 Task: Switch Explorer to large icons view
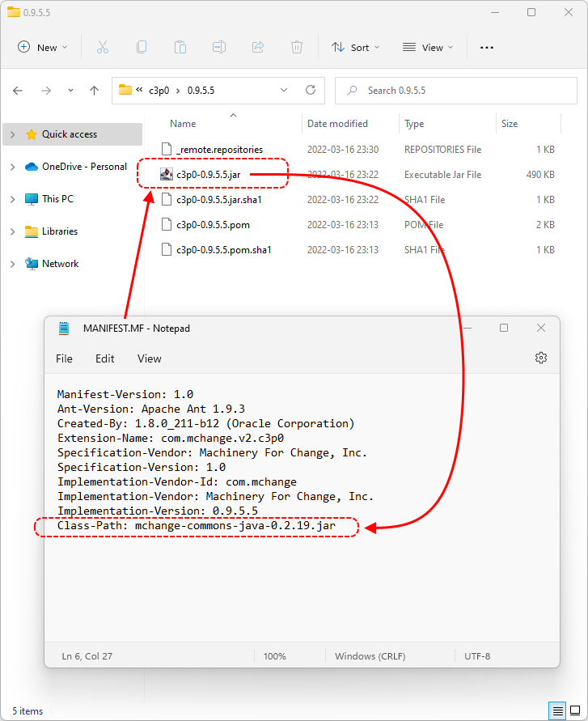coord(575,710)
